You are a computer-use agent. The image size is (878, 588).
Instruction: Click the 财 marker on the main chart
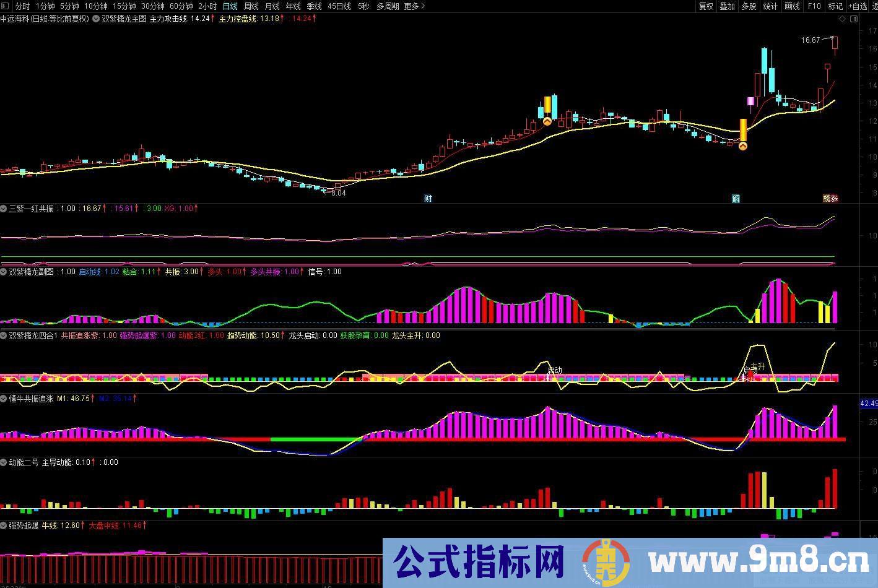[x=428, y=199]
